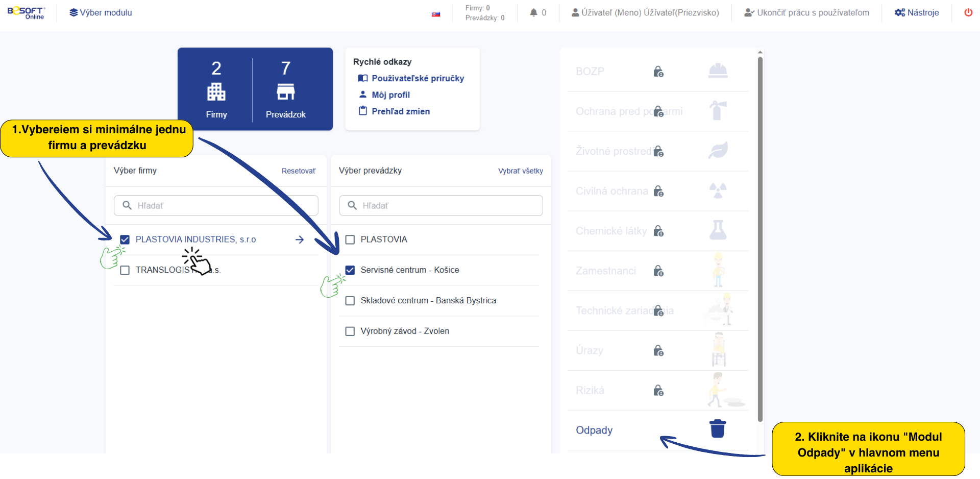
Task: Open the Užívateľ (Meno) user menu
Action: pos(645,13)
